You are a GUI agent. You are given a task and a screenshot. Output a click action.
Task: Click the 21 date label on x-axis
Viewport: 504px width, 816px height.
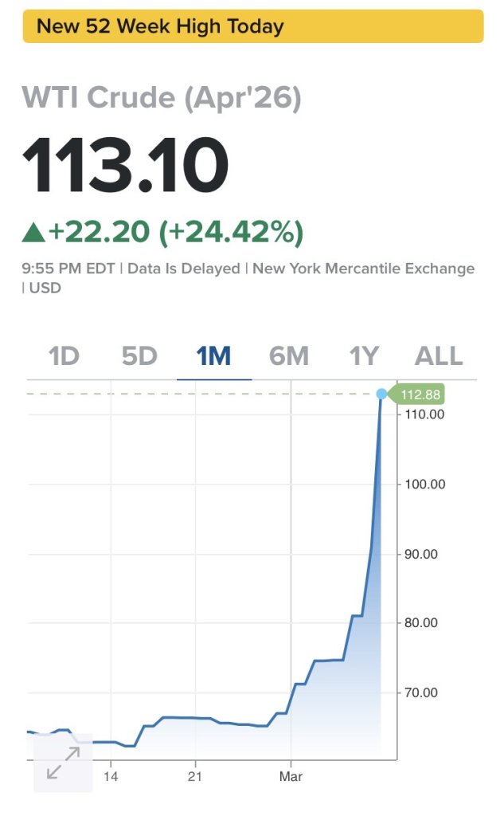tap(195, 775)
